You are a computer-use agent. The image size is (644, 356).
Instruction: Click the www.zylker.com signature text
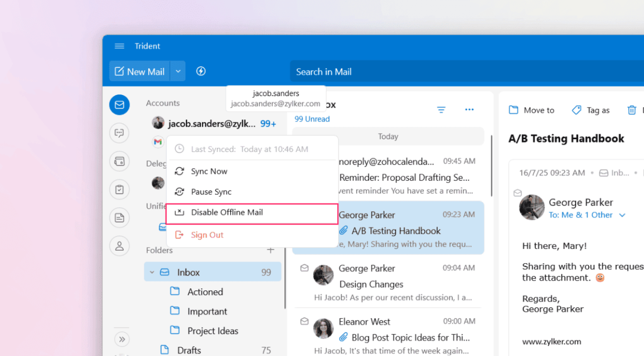pos(551,342)
